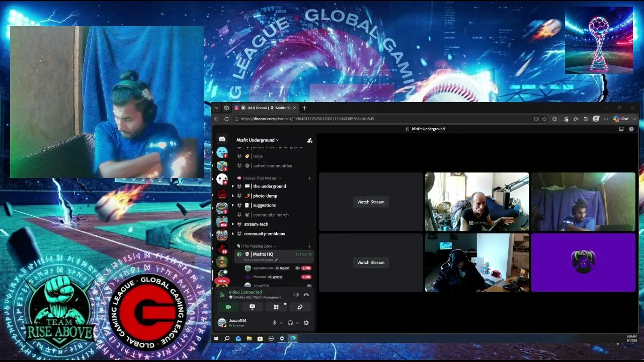The width and height of the screenshot is (644, 362).
Task: Open the browser favorites list icon
Action: (x=576, y=119)
